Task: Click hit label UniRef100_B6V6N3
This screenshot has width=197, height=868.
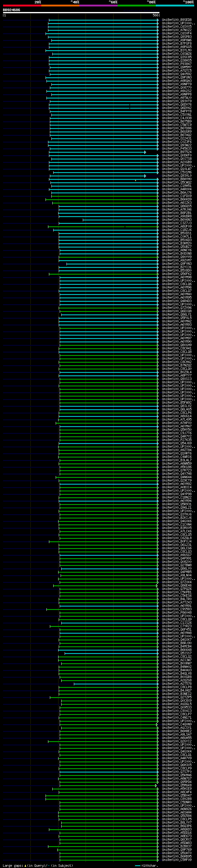Action: coord(177,220)
